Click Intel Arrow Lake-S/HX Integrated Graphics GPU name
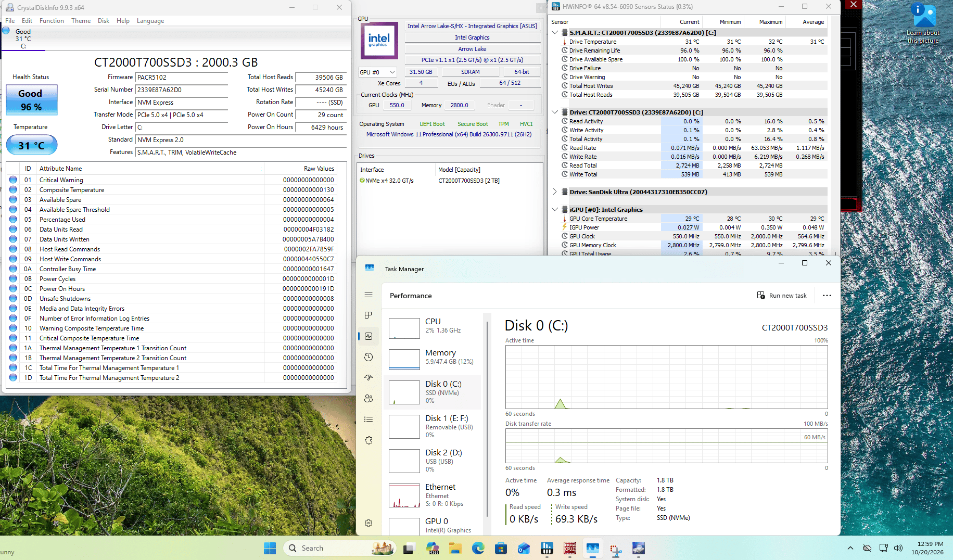The width and height of the screenshot is (953, 560). pos(472,26)
